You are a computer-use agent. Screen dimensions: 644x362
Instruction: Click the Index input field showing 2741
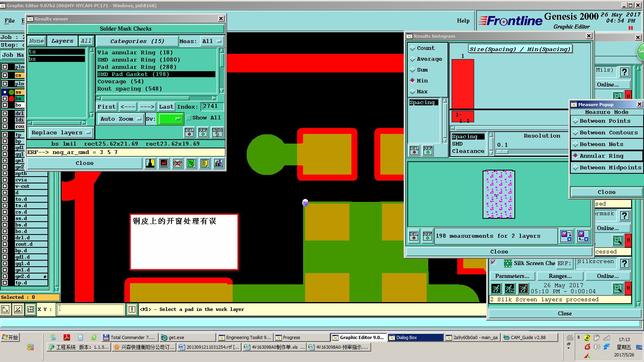click(212, 106)
